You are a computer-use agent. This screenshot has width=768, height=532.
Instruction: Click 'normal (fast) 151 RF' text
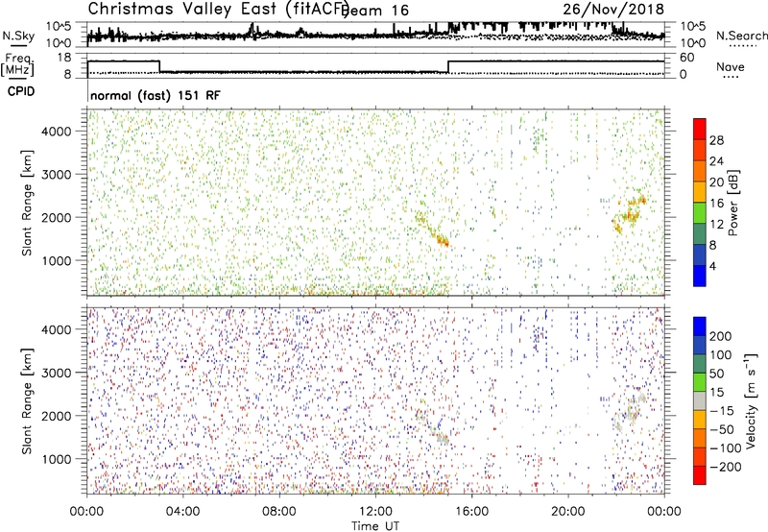[x=156, y=95]
